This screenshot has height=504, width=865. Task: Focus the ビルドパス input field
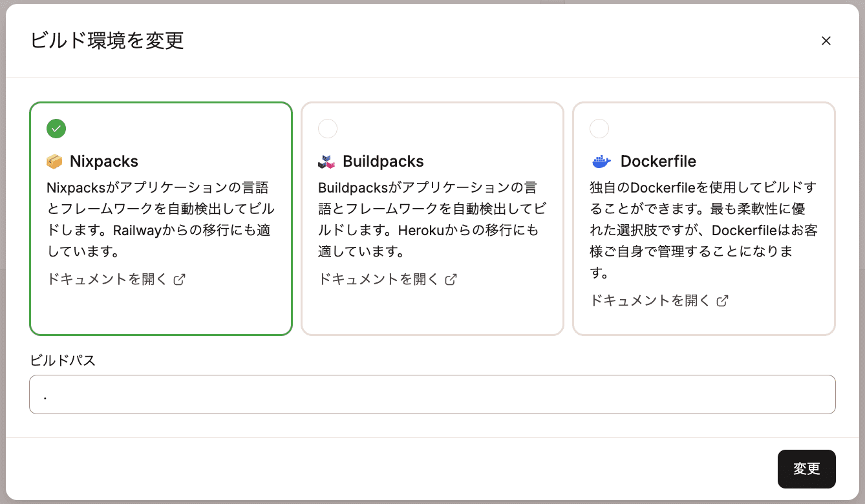pyautogui.click(x=432, y=394)
